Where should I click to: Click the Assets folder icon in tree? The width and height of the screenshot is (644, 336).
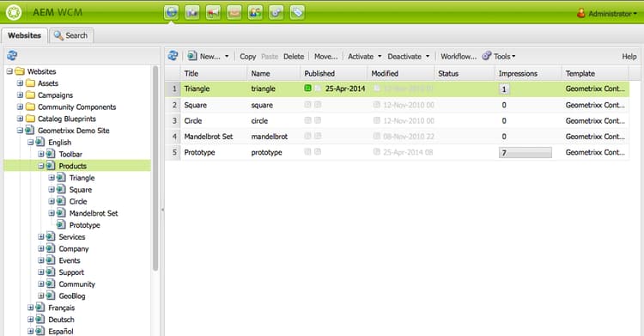pos(30,83)
